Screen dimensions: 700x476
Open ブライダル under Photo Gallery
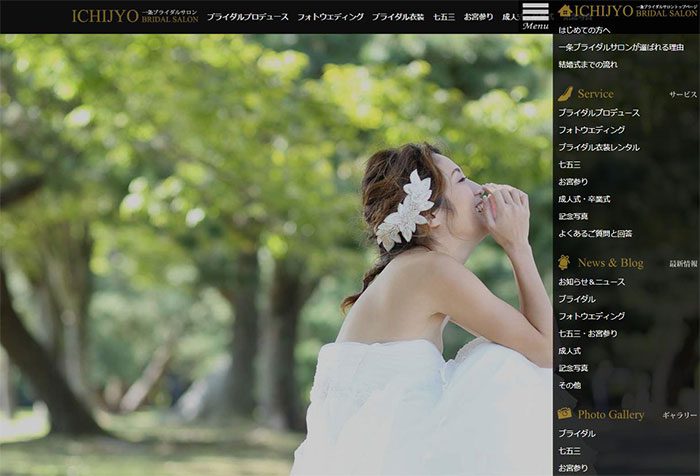click(x=577, y=434)
